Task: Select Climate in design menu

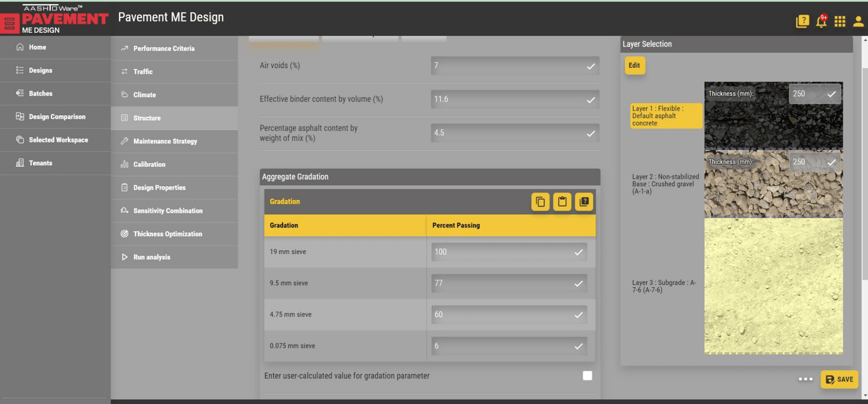Action: pyautogui.click(x=174, y=94)
